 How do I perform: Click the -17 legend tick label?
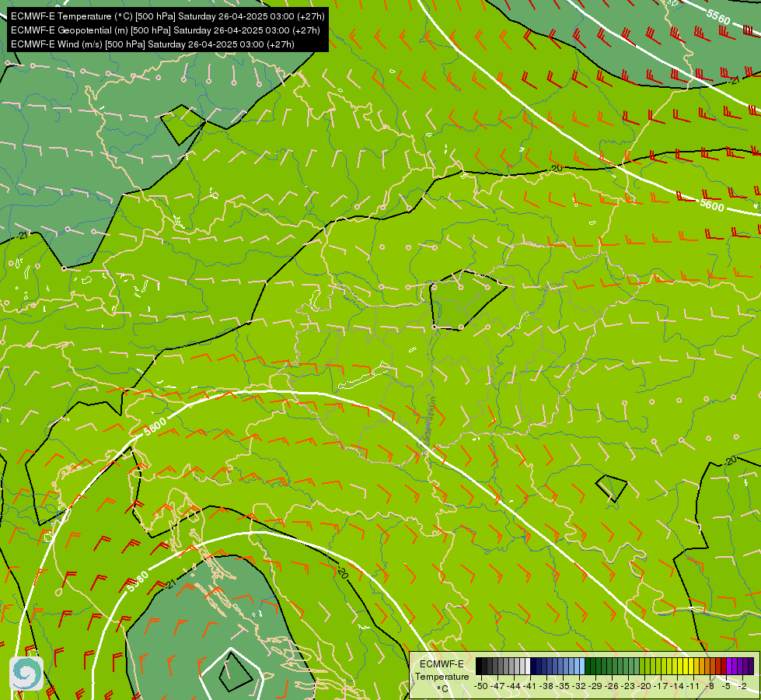(662, 686)
